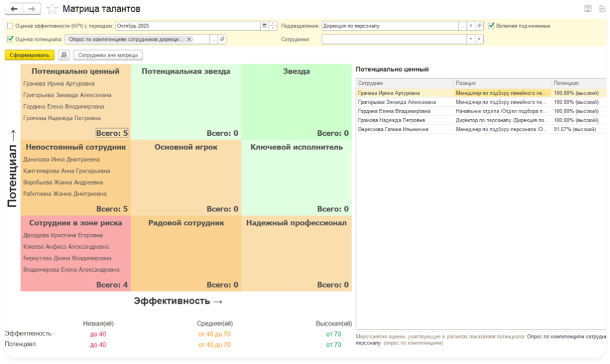
Task: Click the back navigation arrow
Action: click(x=15, y=9)
